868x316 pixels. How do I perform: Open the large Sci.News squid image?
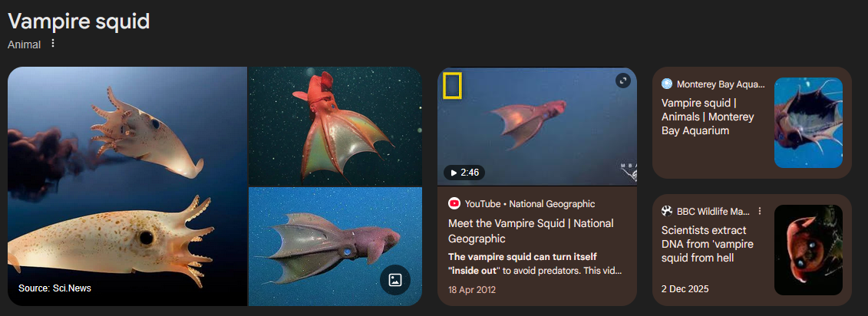127,186
